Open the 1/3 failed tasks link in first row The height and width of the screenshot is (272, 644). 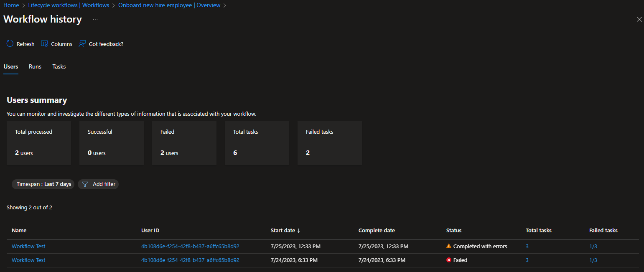(593, 246)
